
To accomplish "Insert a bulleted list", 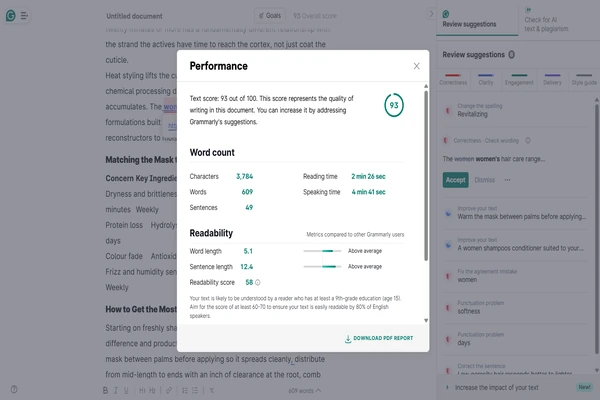I will 195,390.
